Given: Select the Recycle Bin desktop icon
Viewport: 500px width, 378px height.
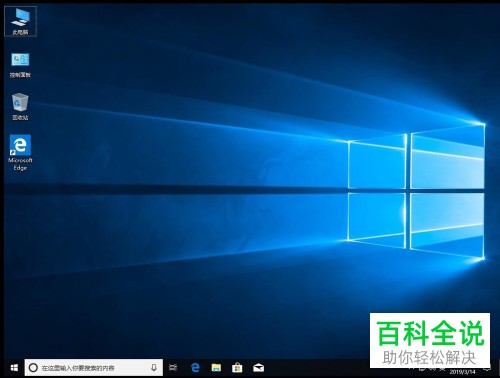Looking at the screenshot, I should click(x=20, y=107).
